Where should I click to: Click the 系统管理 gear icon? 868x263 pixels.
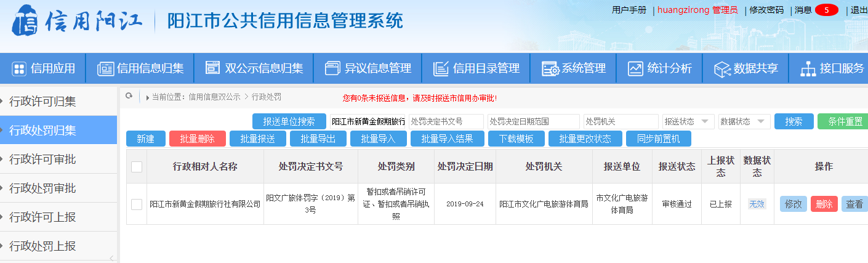[550, 69]
